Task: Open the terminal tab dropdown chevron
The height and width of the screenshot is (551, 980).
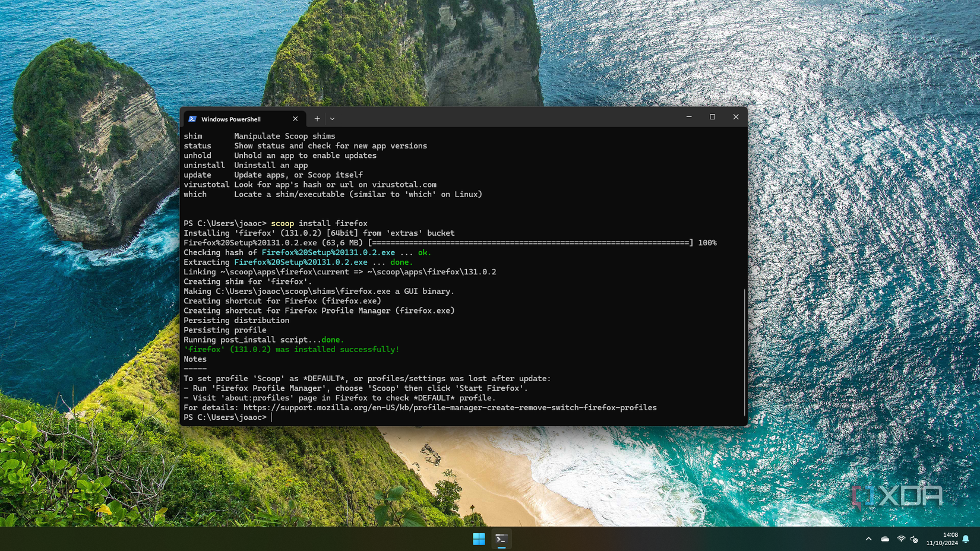Action: (332, 119)
